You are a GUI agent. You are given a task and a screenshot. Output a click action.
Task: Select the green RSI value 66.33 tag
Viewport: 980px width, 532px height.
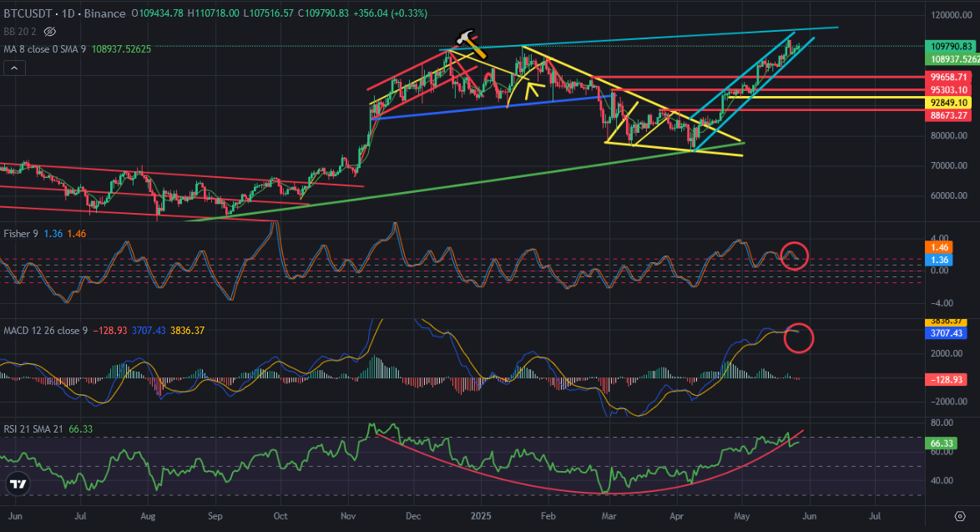tap(941, 443)
